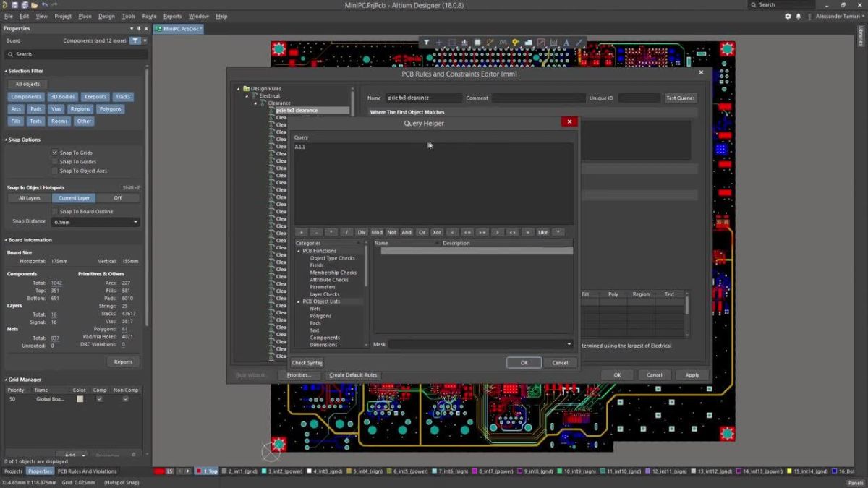Click the Xor operator in Query Helper
The width and height of the screenshot is (868, 488).
436,232
